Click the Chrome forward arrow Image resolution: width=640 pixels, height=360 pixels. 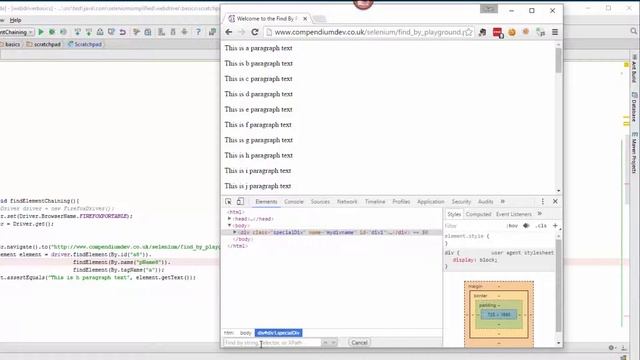[242, 32]
